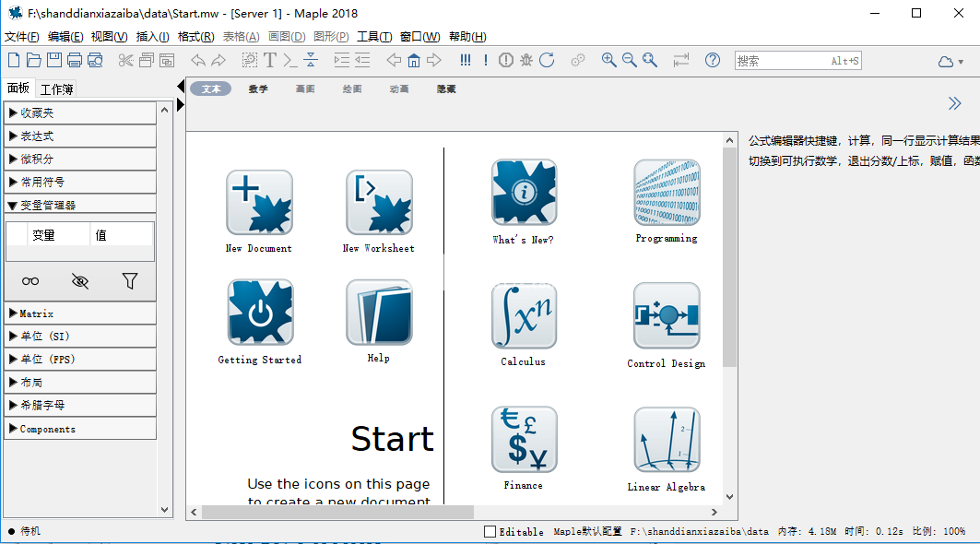Open the New Document icon
The height and width of the screenshot is (544, 980).
click(259, 203)
